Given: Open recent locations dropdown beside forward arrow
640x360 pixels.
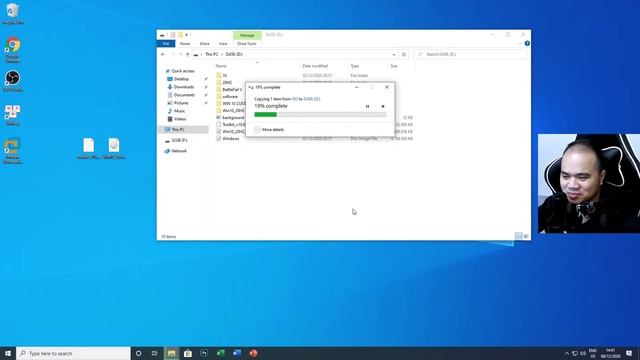Looking at the screenshot, I should (x=180, y=54).
